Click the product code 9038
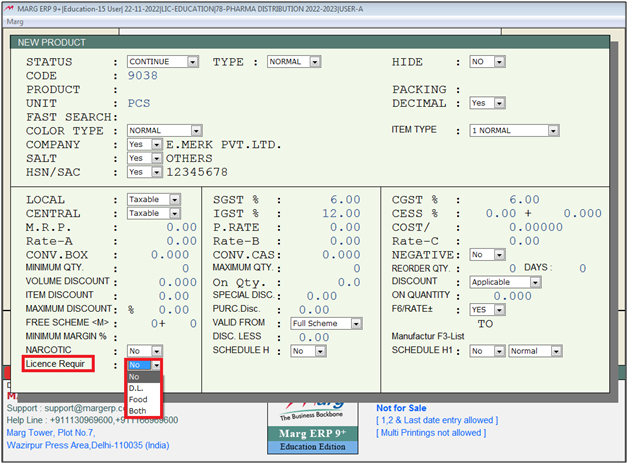This screenshot has width=629, height=464. (142, 76)
